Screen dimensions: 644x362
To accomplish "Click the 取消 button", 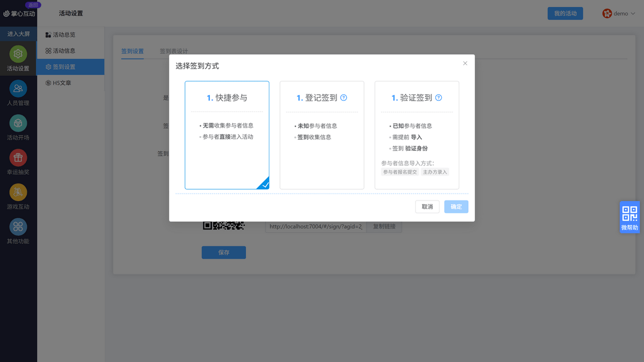I will point(427,206).
